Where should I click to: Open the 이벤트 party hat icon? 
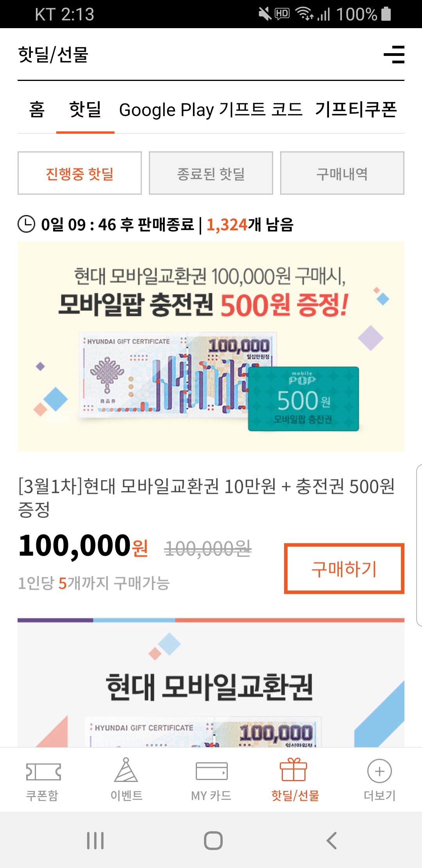[126, 770]
